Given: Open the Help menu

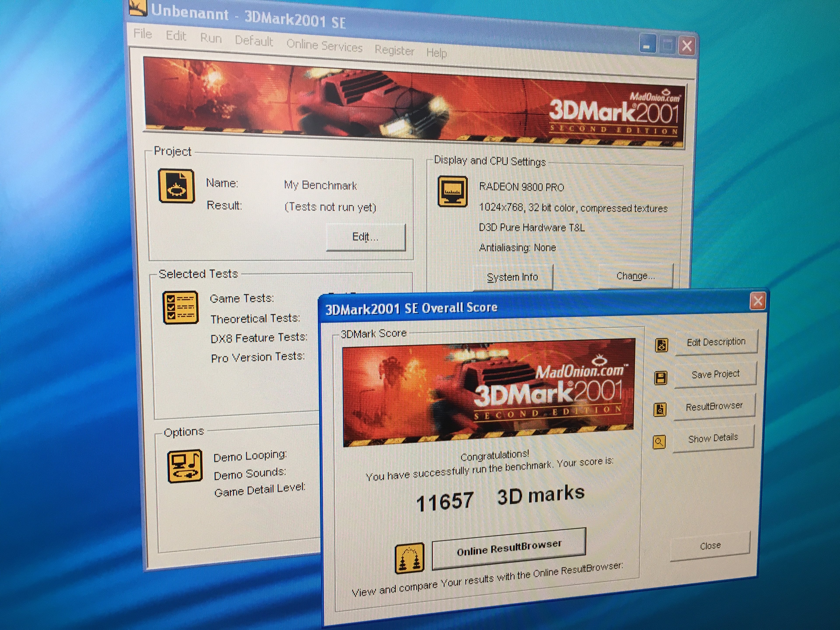Looking at the screenshot, I should point(436,52).
